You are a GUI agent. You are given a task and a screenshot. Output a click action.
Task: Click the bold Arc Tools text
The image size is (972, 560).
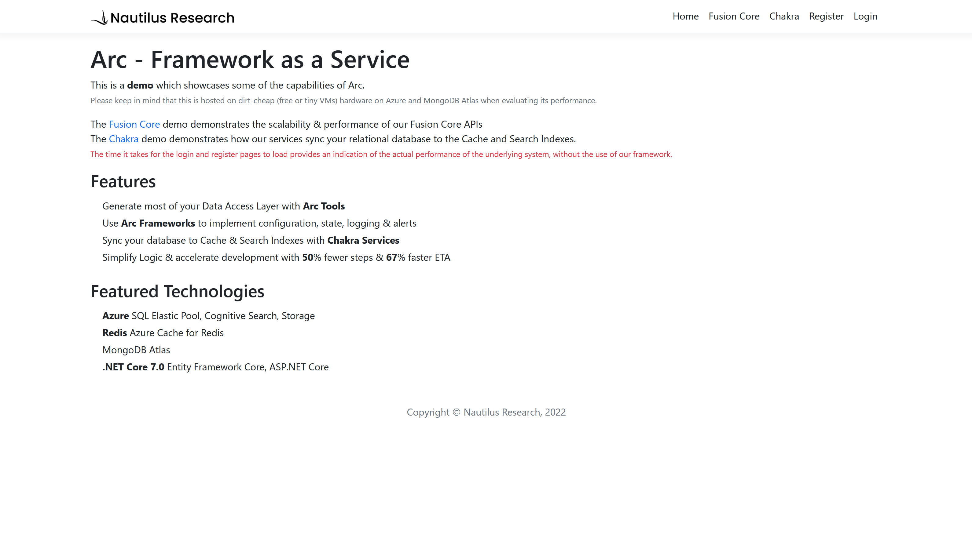click(324, 206)
